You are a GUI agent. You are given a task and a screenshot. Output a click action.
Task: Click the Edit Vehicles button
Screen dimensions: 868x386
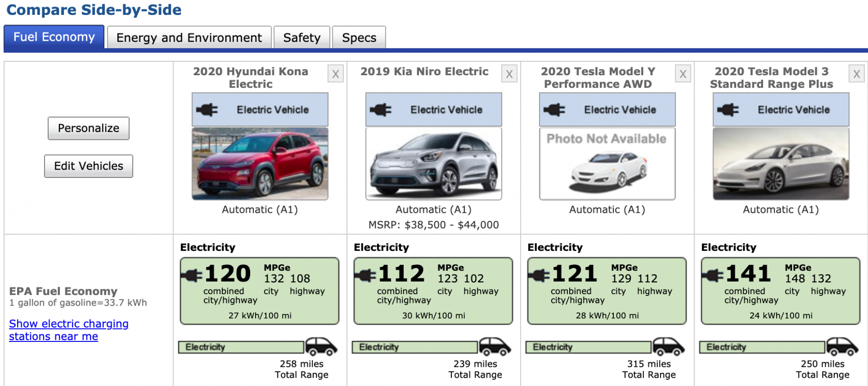(x=89, y=166)
